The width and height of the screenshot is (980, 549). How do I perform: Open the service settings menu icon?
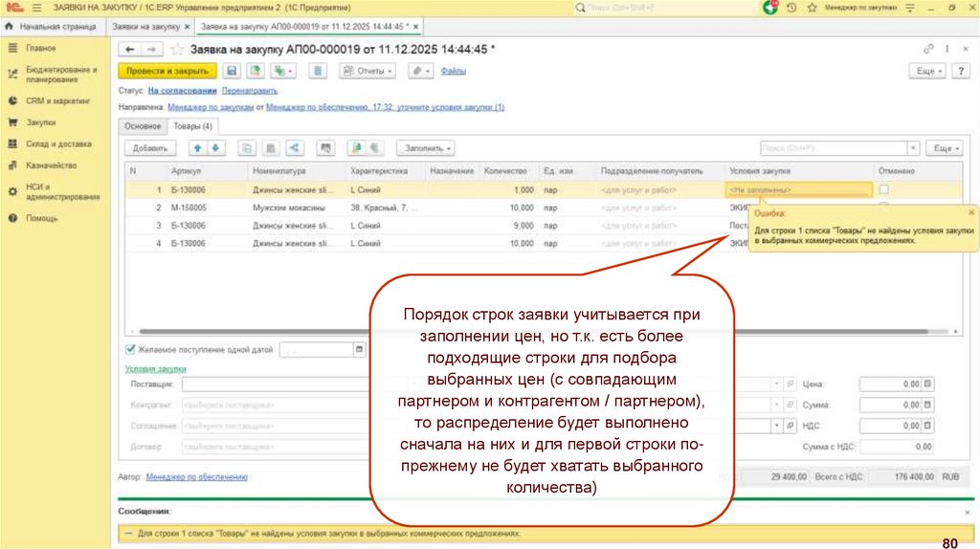point(910,8)
